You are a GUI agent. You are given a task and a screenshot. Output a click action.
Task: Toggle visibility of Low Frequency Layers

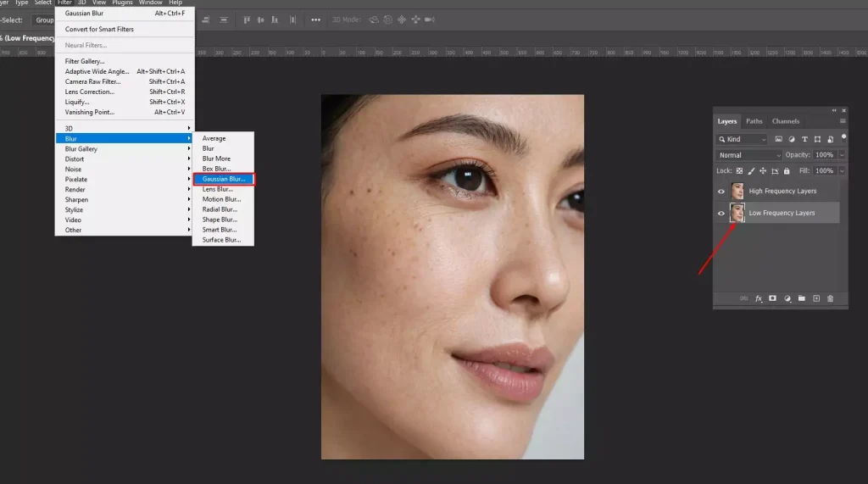(721, 213)
